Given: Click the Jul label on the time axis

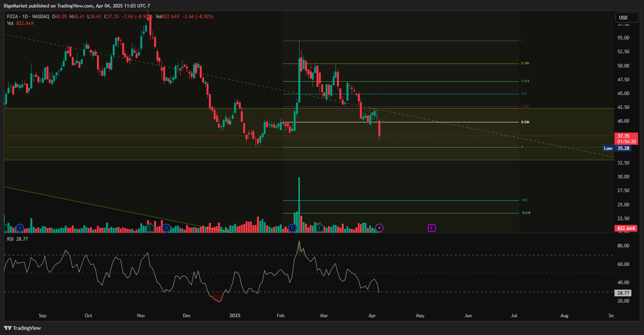Looking at the screenshot, I should (514, 316).
